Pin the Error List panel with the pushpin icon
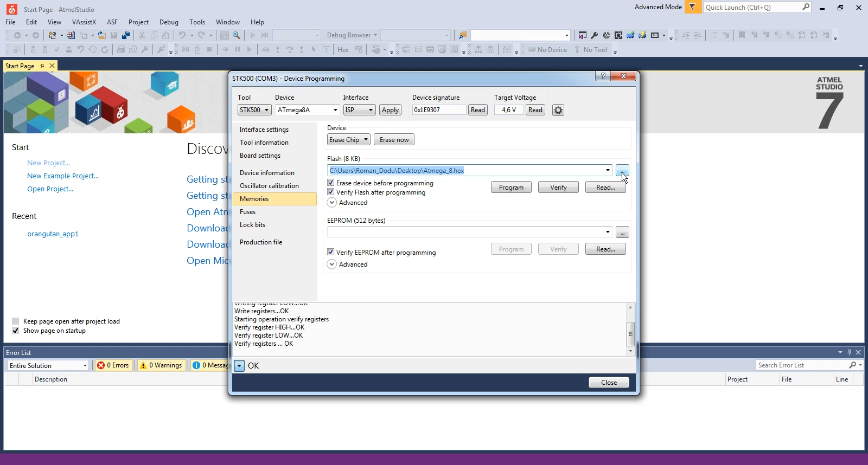 coord(849,352)
